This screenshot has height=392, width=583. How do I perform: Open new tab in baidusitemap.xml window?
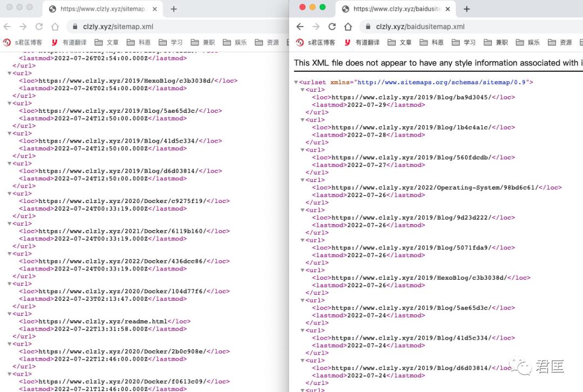pyautogui.click(x=467, y=9)
